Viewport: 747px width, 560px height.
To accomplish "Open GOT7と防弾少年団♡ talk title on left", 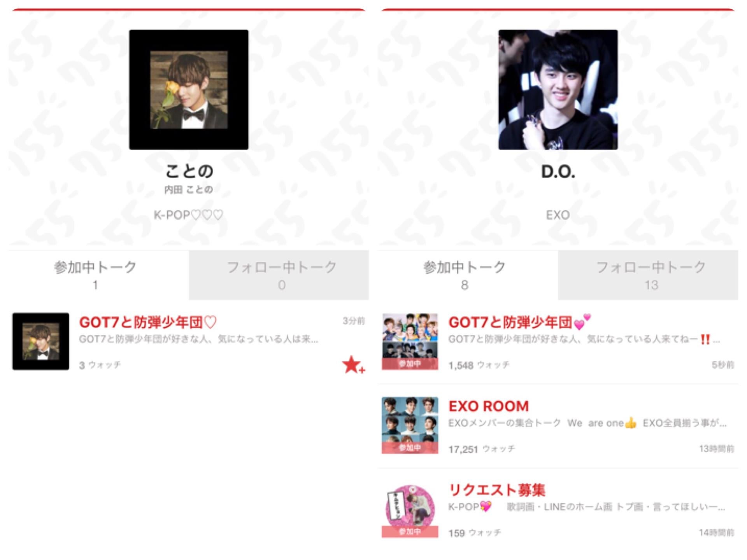I will [148, 322].
